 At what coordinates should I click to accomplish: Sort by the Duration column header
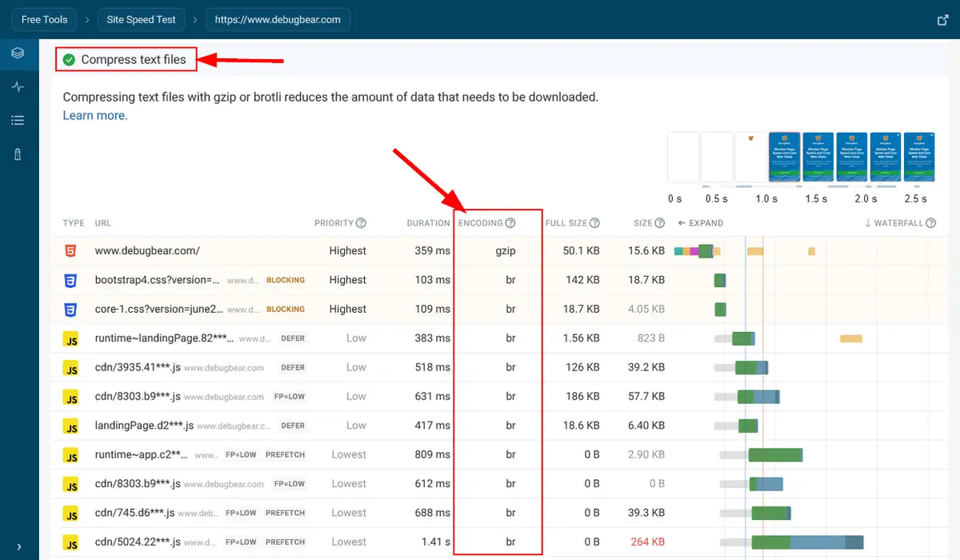coord(428,223)
